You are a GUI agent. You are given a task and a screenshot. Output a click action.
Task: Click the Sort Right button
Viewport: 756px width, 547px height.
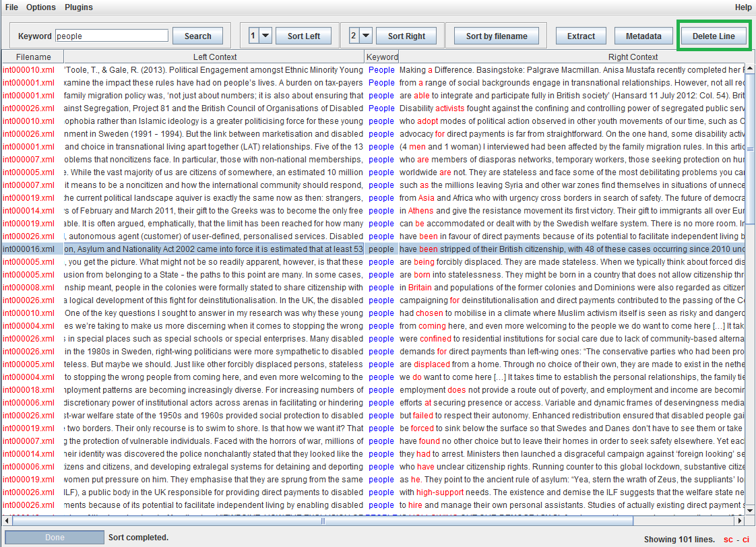tap(406, 36)
